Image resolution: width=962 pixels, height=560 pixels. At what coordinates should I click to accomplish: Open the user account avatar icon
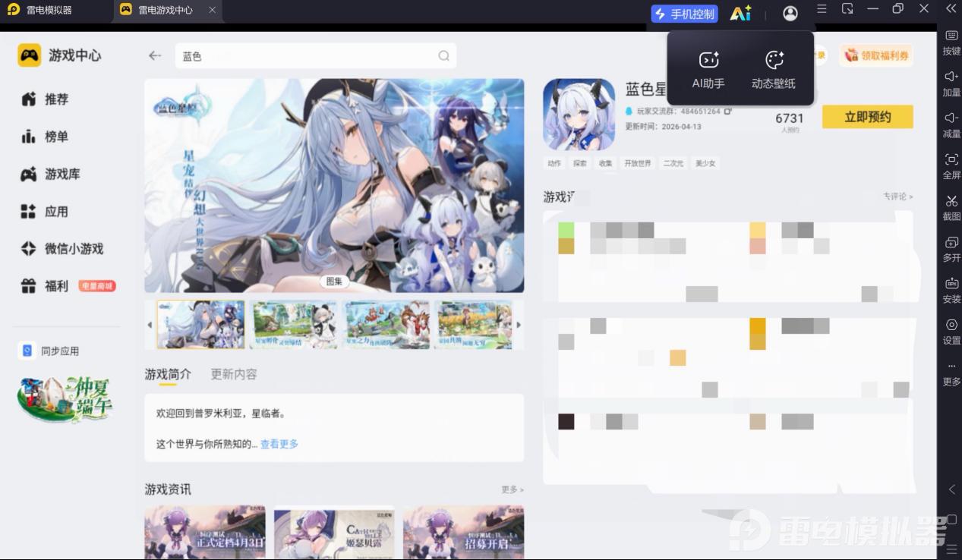click(x=790, y=13)
